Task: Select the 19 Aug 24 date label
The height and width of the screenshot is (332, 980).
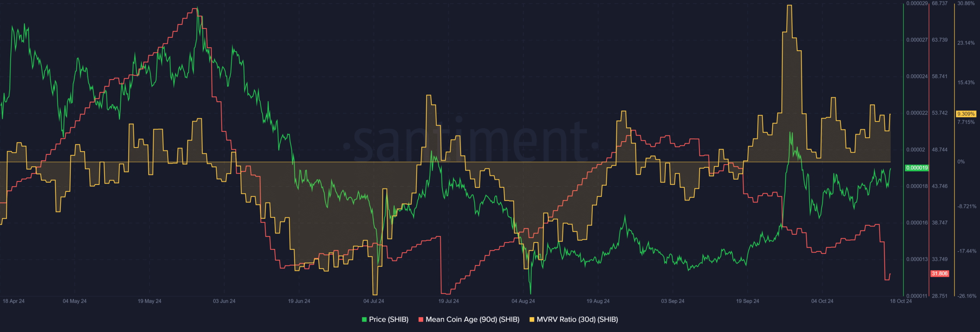Action: [x=598, y=301]
